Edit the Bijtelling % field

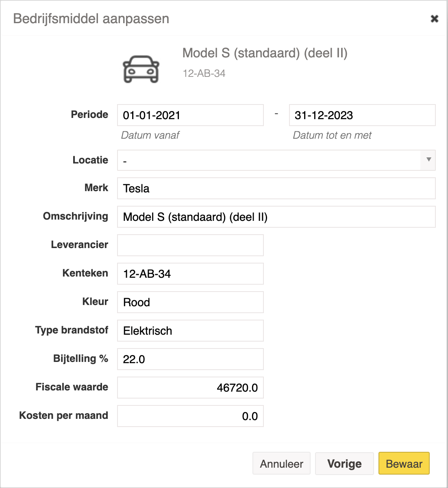[x=190, y=359]
